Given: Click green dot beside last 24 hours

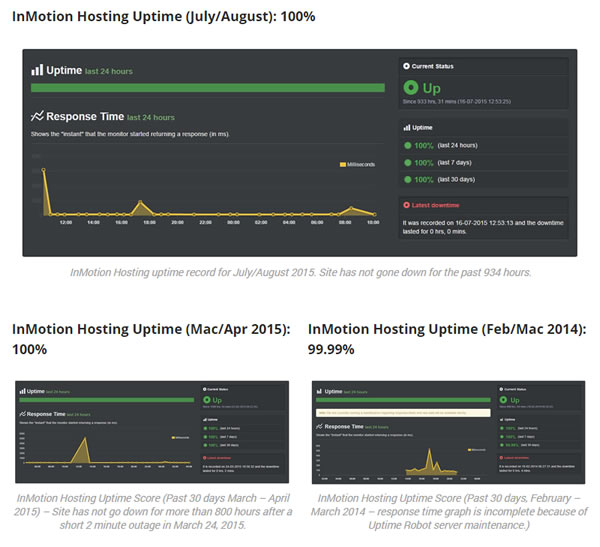Looking at the screenshot, I should pos(408,145).
